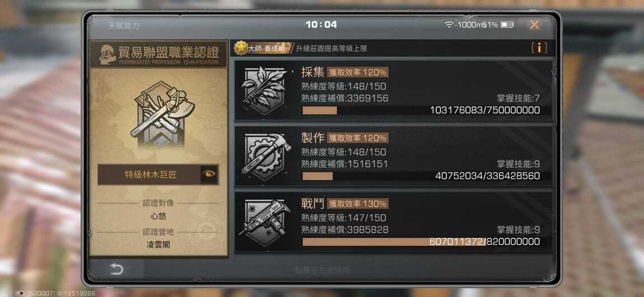This screenshot has height=297, width=644.
Task: Click the 戰鬥 progress bar
Action: 421,242
